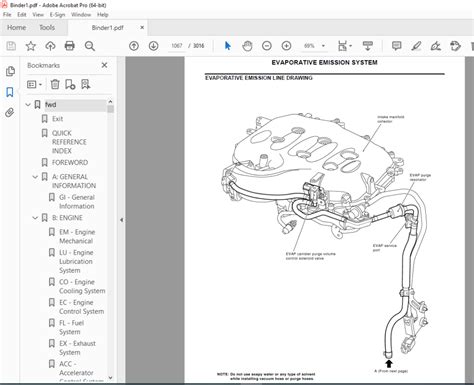Go to next page arrow
The image size is (474, 385).
click(153, 46)
